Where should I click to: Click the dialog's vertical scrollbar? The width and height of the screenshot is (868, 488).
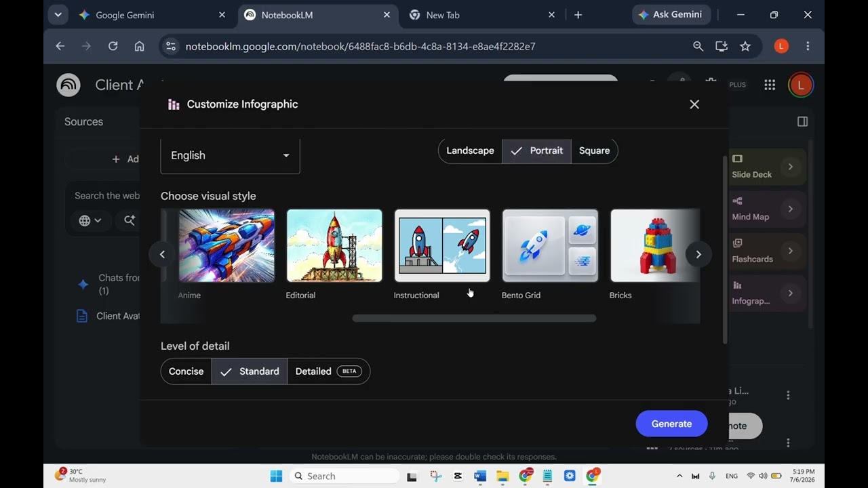[x=725, y=249]
